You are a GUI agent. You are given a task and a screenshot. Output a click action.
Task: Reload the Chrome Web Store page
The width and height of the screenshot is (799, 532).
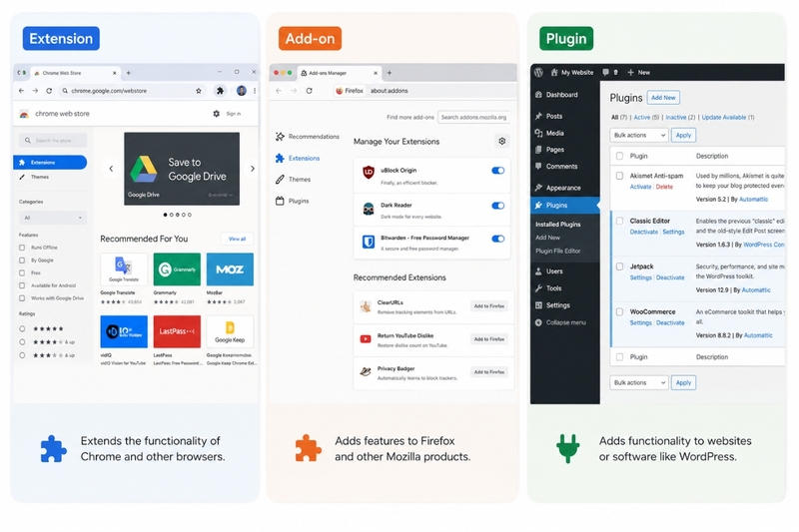(49, 91)
